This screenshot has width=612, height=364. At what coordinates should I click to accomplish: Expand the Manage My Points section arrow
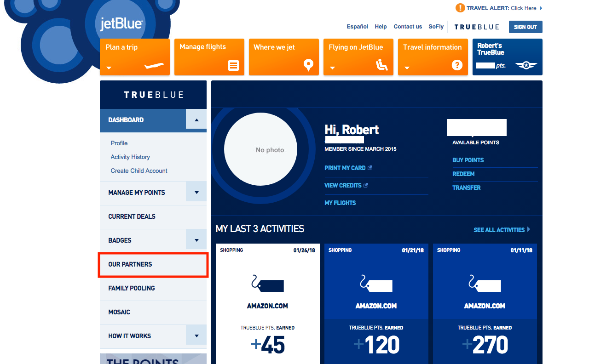(196, 193)
